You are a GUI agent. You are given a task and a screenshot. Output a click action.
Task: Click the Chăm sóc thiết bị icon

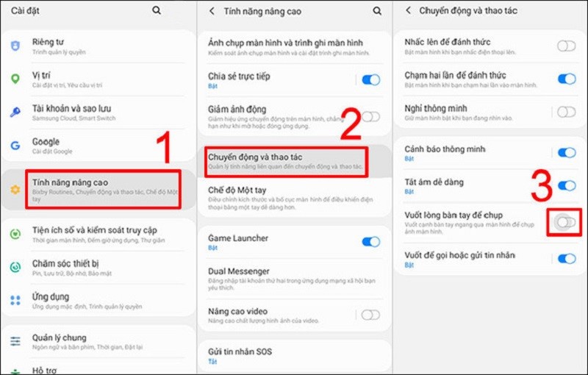[x=15, y=267]
